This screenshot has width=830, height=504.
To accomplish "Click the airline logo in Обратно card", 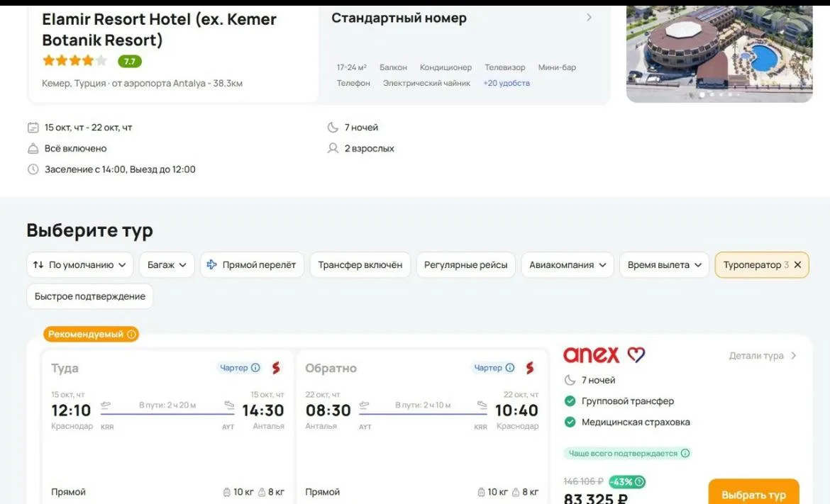I will [x=530, y=368].
